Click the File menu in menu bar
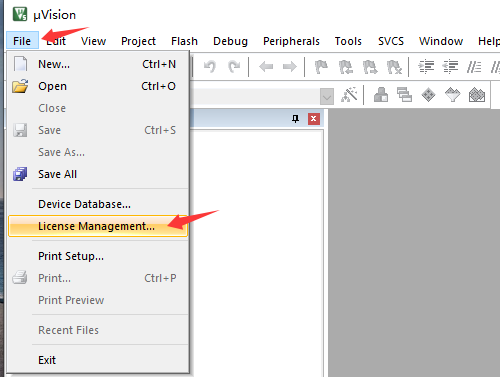Screen dimensions: 500x377 [22, 41]
